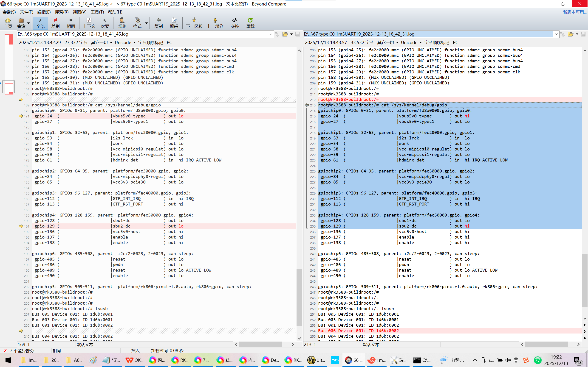588x367 pixels.
Task: Click the 交换 swap sides icon
Action: pyautogui.click(x=235, y=23)
